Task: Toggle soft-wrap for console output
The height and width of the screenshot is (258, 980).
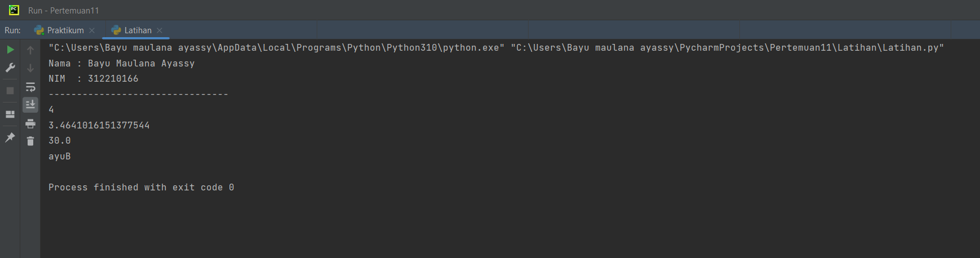Action: (30, 87)
